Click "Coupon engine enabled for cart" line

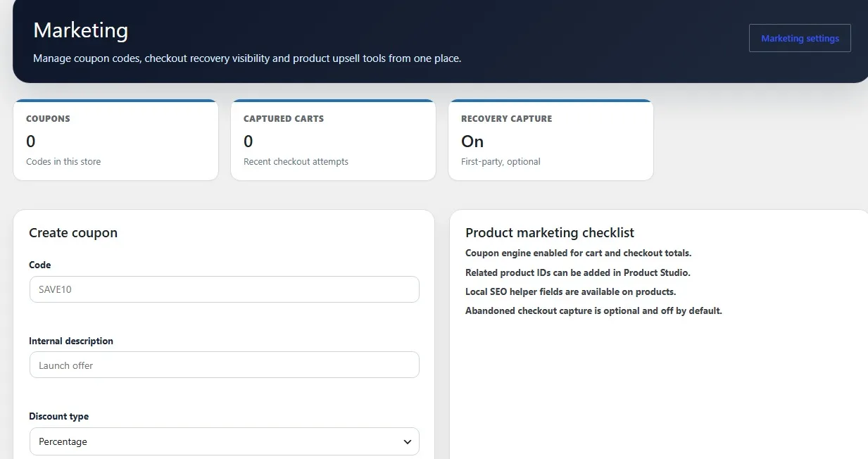[579, 253]
